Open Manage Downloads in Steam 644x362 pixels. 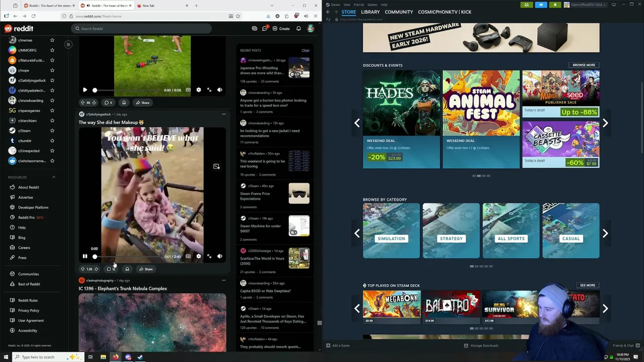pos(481,345)
